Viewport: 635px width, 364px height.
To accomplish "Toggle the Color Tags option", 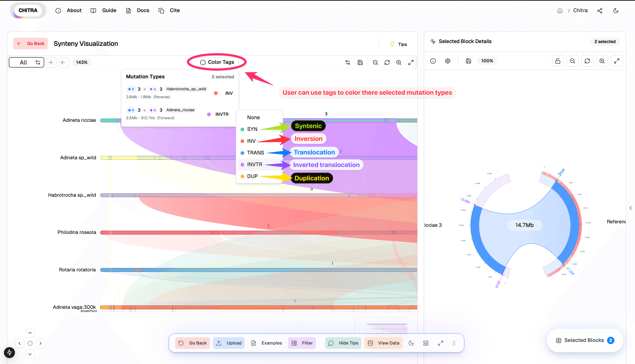I will [x=217, y=62].
